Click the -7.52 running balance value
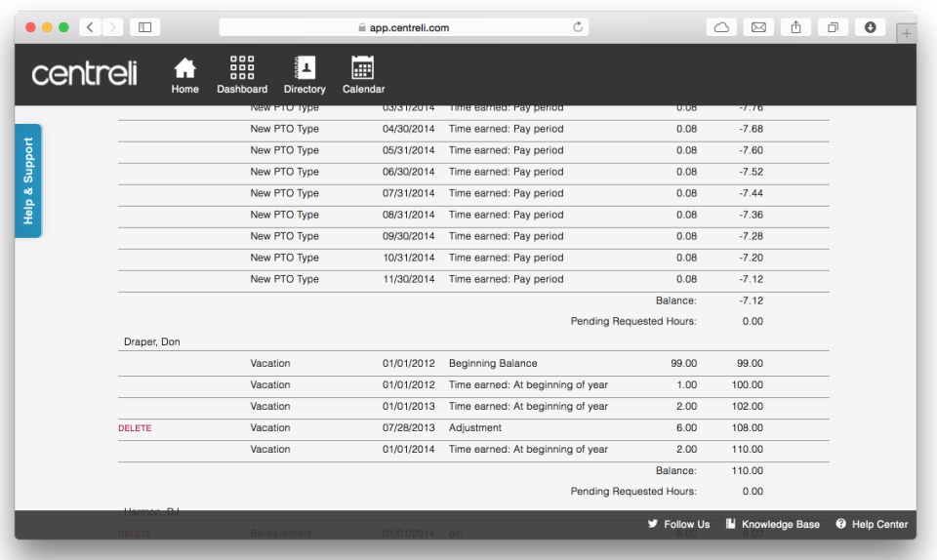Image resolution: width=937 pixels, height=560 pixels. click(751, 172)
